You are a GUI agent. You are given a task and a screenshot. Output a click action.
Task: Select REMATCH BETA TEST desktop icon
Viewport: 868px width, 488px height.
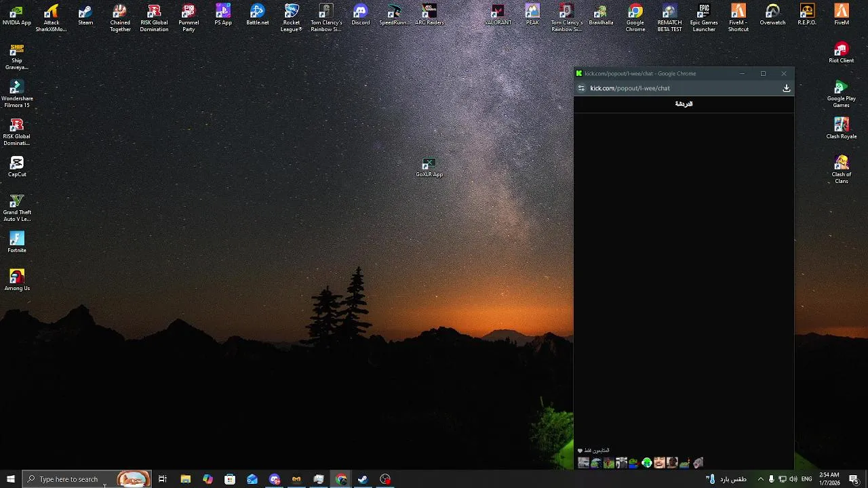pos(669,18)
